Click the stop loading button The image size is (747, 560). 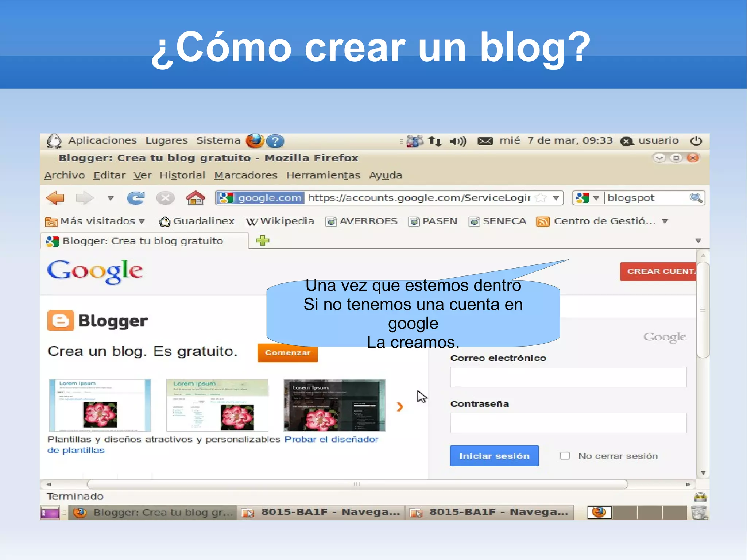165,198
